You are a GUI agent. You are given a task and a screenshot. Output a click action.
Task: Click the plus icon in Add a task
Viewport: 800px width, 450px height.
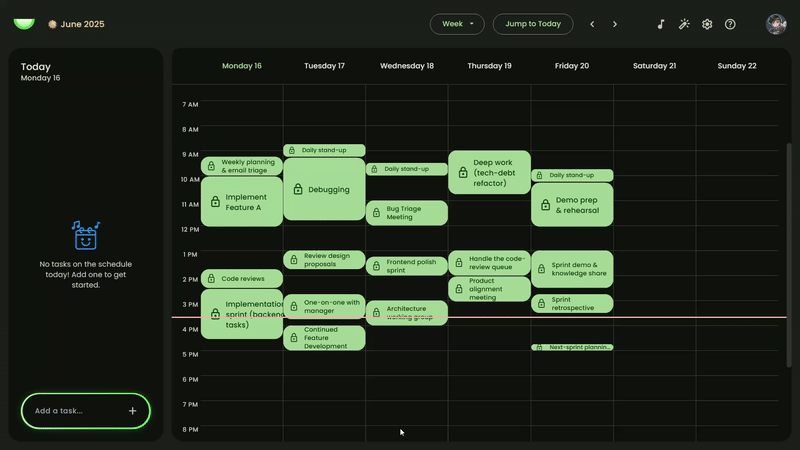(x=132, y=411)
